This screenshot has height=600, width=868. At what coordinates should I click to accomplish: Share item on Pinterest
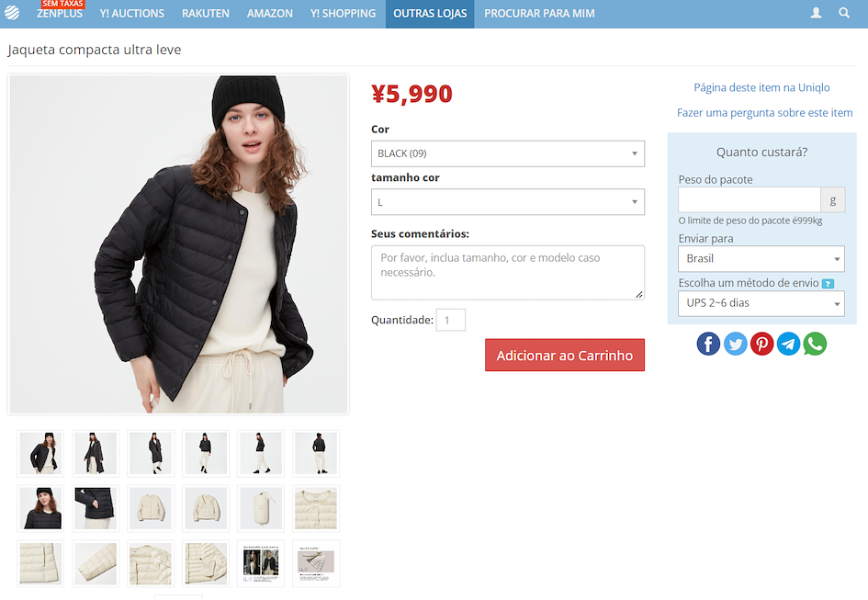[x=761, y=344]
